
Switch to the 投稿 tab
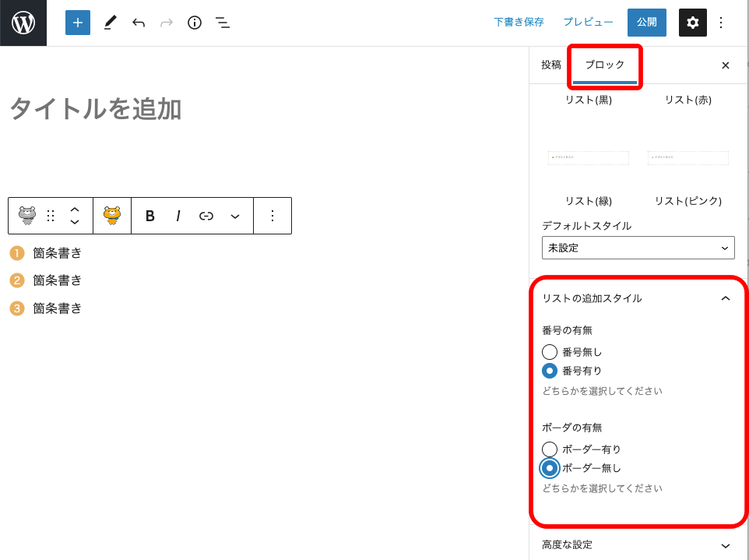point(551,65)
